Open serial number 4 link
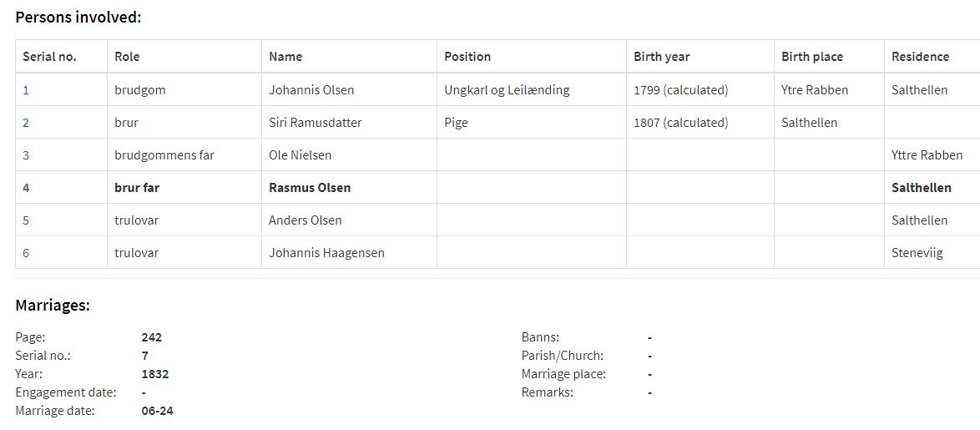The image size is (980, 430). pyautogui.click(x=26, y=188)
